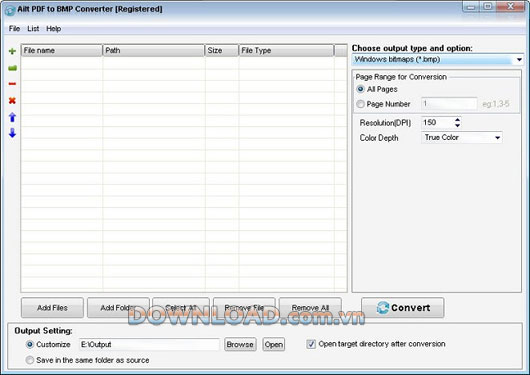The height and width of the screenshot is (375, 530).
Task: Toggle Open target directory after conversion checkbox
Action: tap(311, 344)
